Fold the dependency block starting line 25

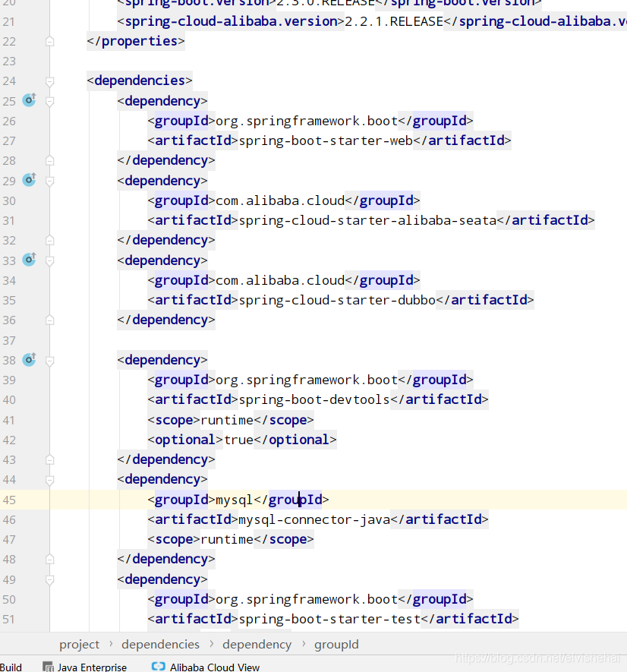[49, 101]
